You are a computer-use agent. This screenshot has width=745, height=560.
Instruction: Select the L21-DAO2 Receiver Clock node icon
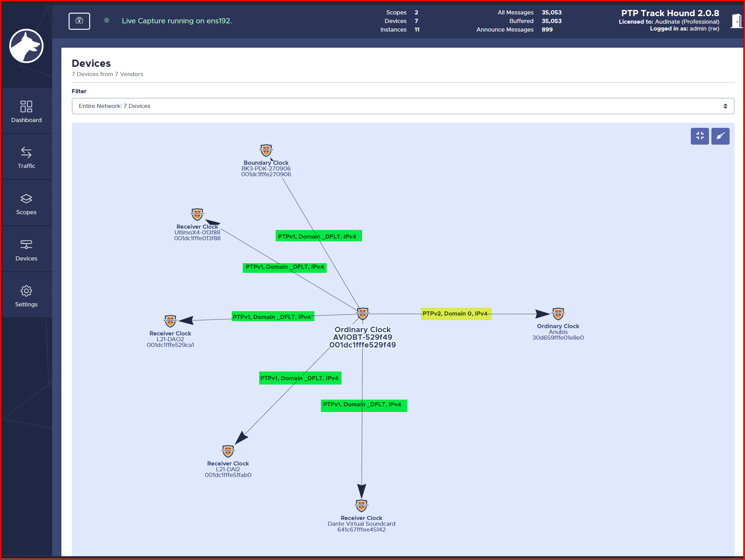point(170,321)
